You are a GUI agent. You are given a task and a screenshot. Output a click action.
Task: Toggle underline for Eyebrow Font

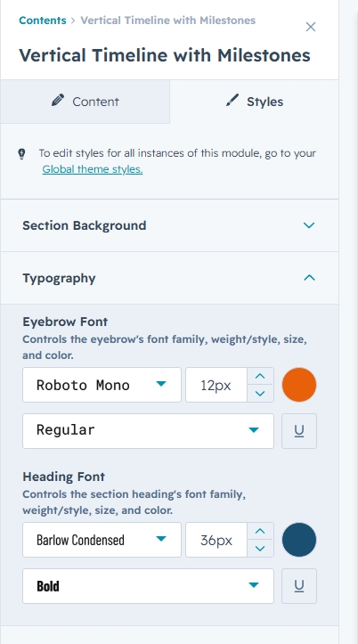[x=299, y=431]
